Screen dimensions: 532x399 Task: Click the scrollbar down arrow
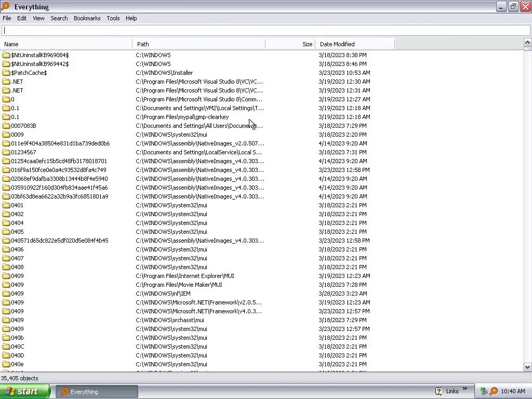coord(527,367)
